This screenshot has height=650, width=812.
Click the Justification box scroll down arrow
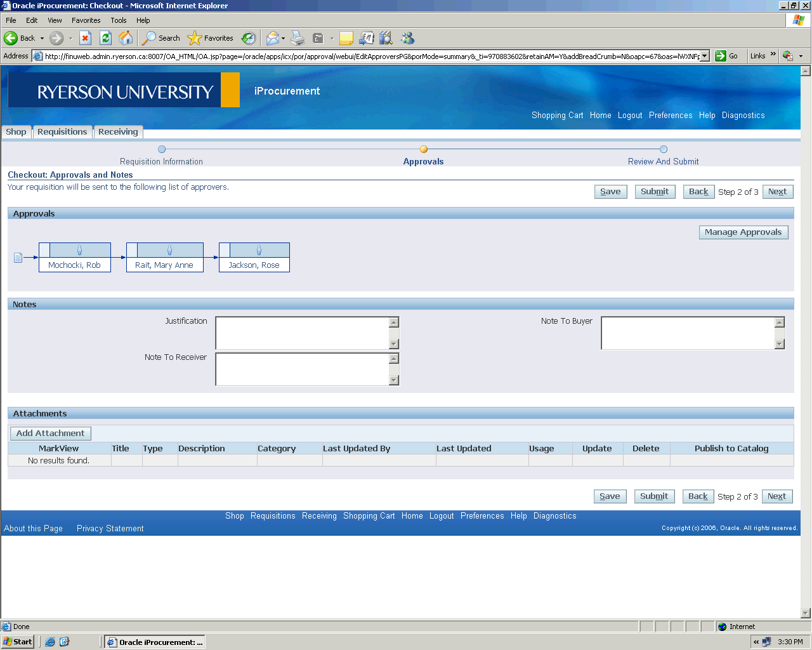click(x=394, y=344)
